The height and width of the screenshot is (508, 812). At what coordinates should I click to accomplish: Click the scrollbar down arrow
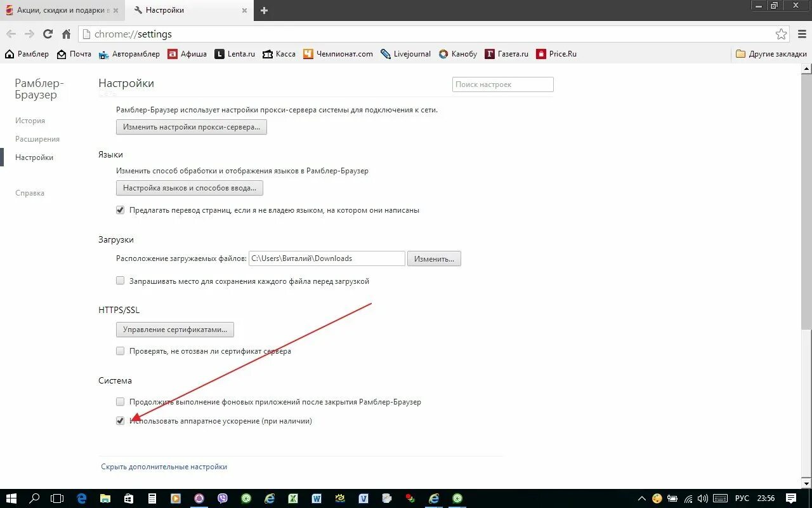click(806, 485)
